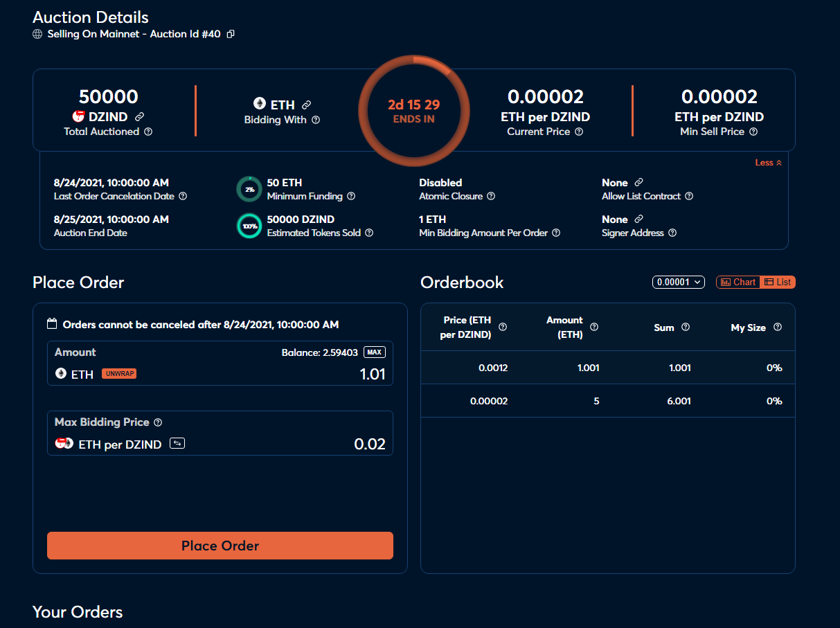Image resolution: width=840 pixels, height=628 pixels.
Task: Show help for Current Price
Action: click(579, 132)
